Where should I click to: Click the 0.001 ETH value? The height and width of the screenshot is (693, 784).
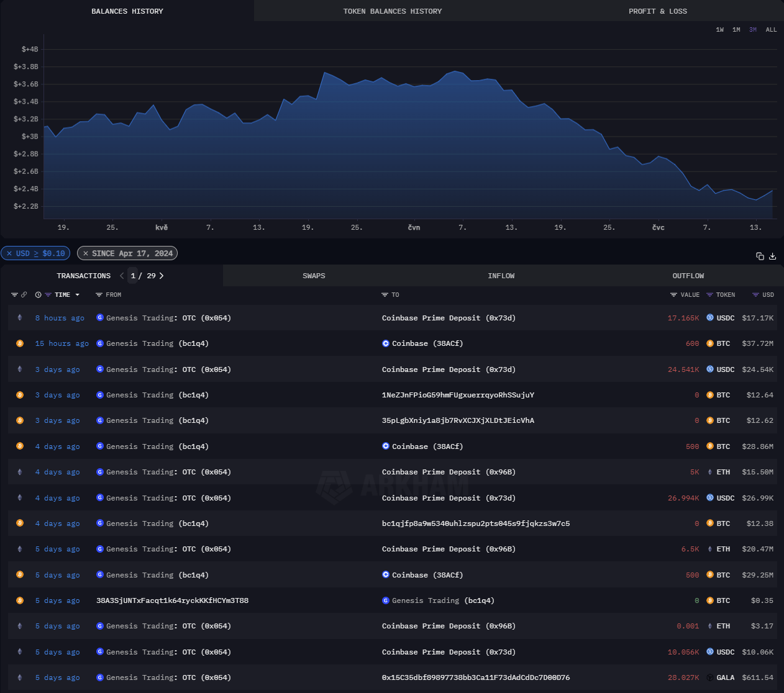(x=688, y=626)
